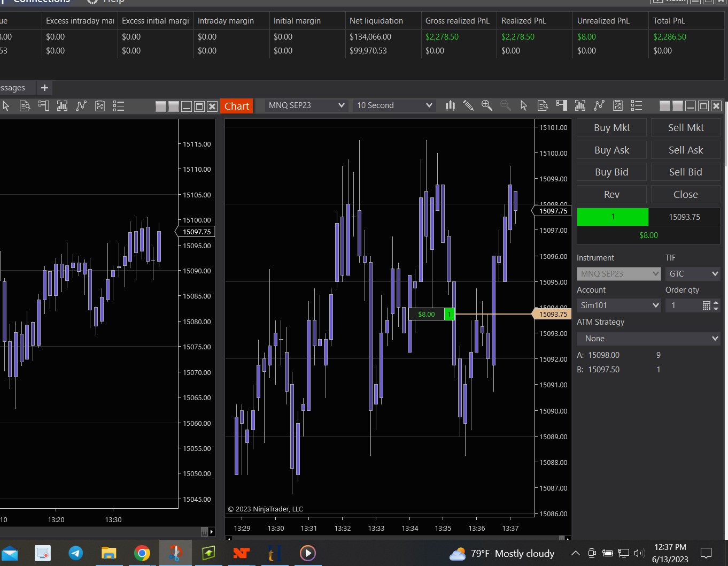Click the bar type icon in chart toolbar
728x566 pixels.
(x=450, y=105)
